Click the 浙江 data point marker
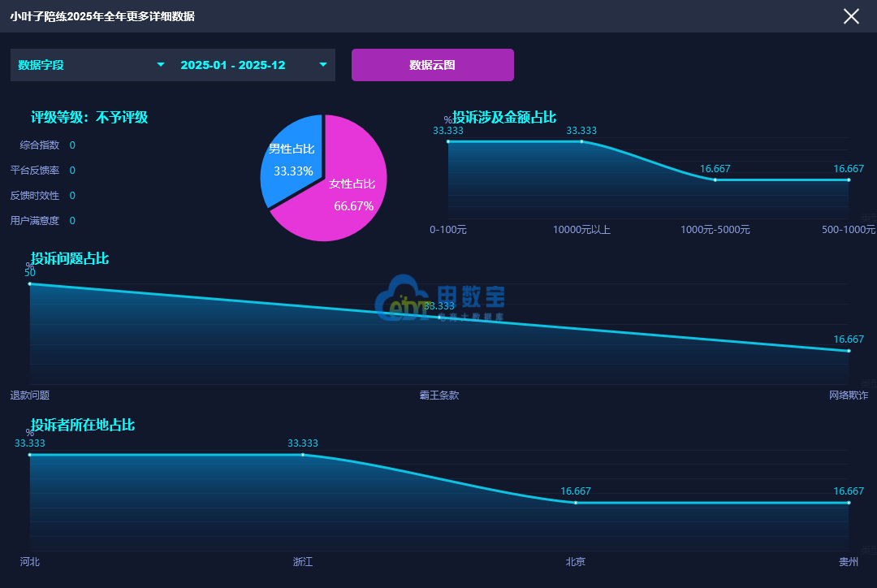Screen dimensions: 877x588 click(x=303, y=455)
